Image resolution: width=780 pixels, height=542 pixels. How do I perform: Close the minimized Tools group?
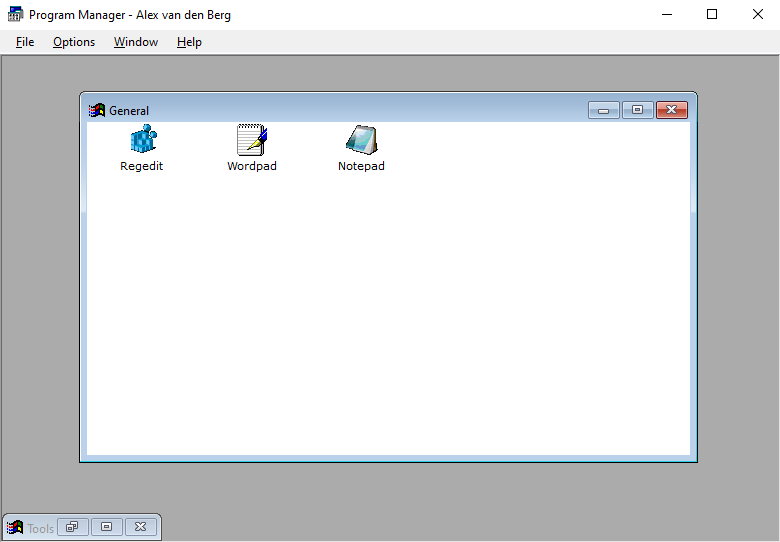[x=141, y=527]
